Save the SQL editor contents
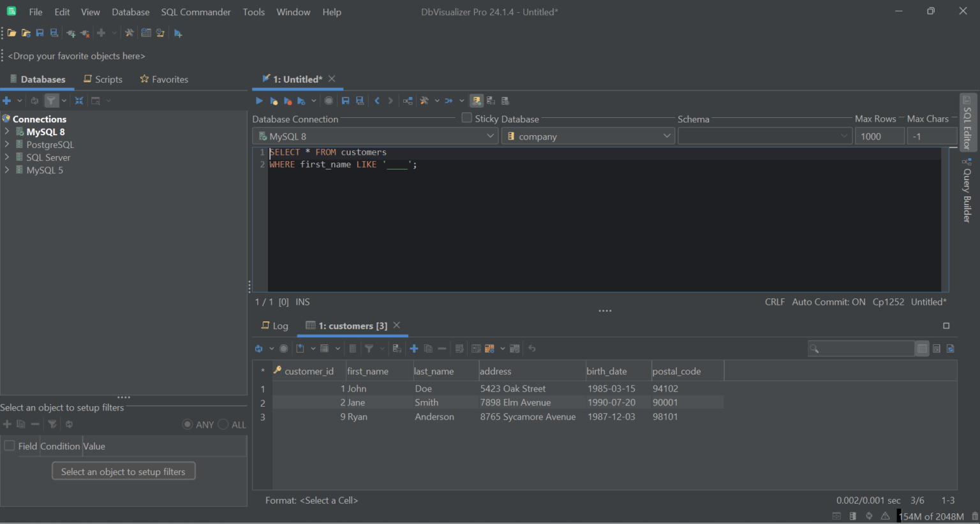 [x=345, y=100]
